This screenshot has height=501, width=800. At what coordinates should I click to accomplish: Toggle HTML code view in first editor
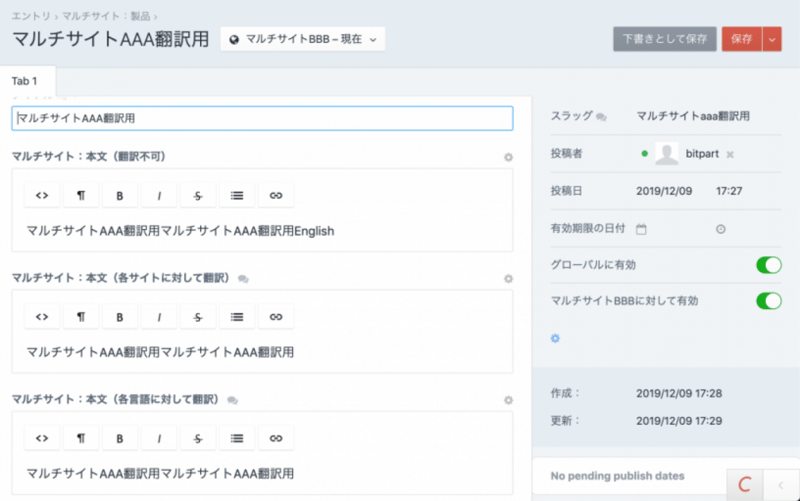[x=42, y=195]
